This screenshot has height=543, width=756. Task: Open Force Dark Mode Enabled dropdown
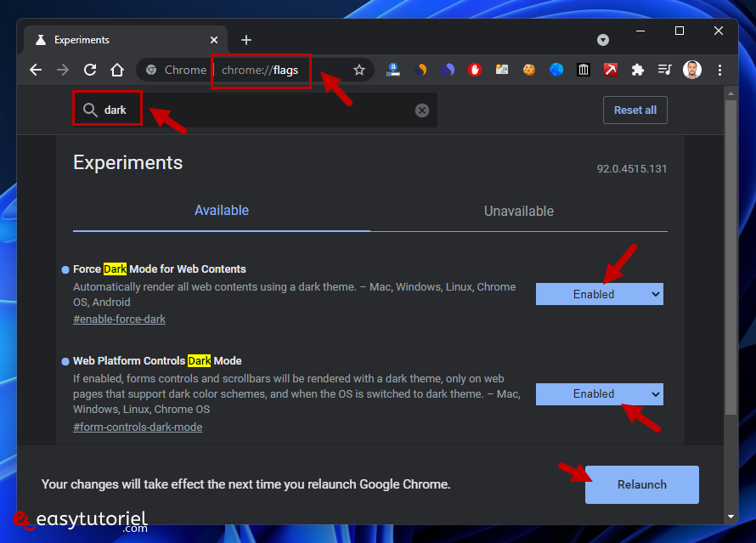(600, 294)
